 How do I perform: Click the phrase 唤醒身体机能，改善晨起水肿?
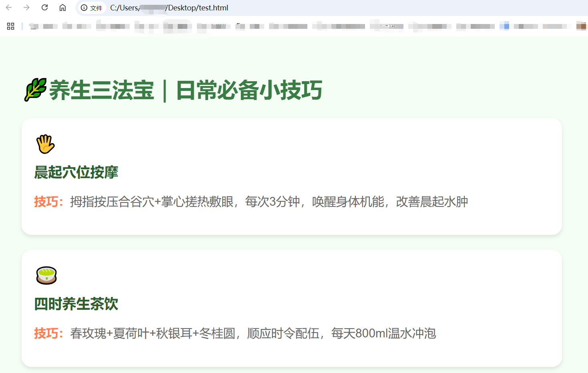(x=390, y=202)
